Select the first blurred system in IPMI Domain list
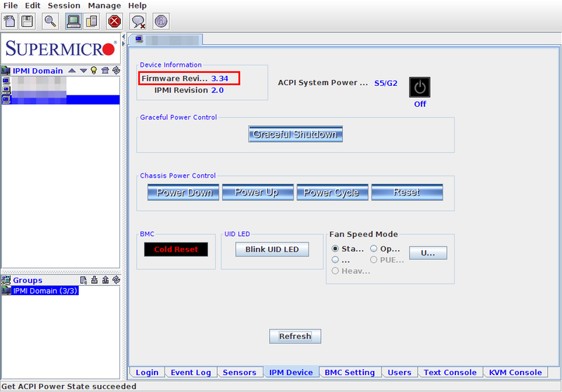The width and height of the screenshot is (562, 392). click(x=60, y=81)
